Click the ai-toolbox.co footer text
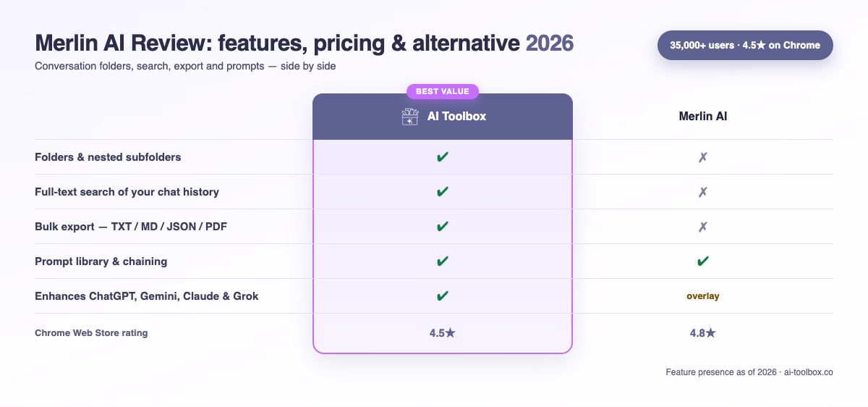868x407 pixels. pyautogui.click(x=809, y=372)
